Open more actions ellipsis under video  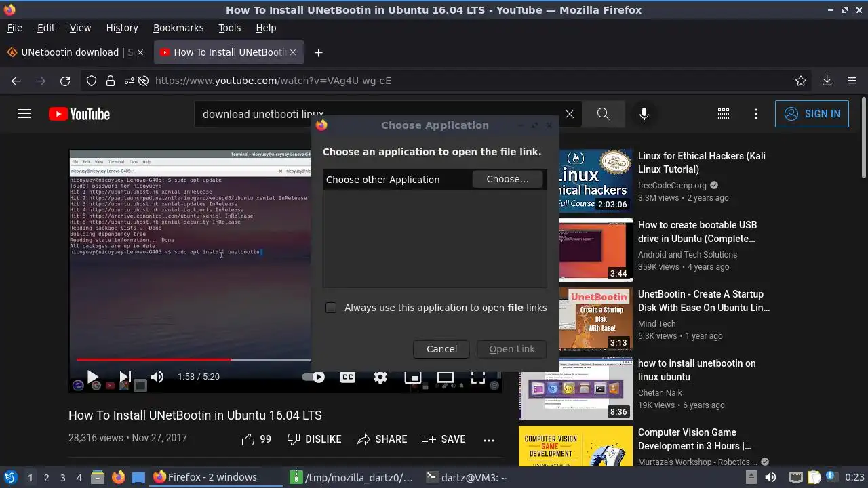(489, 439)
